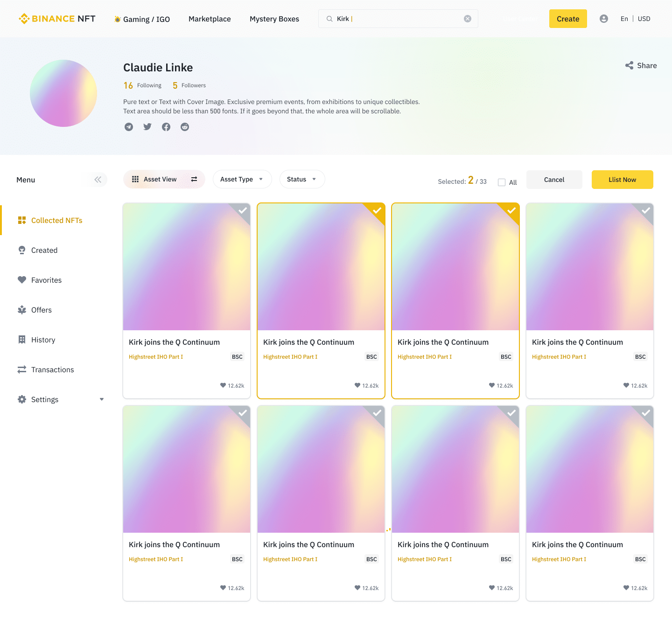Click the Asset View grid icon

[x=135, y=179]
